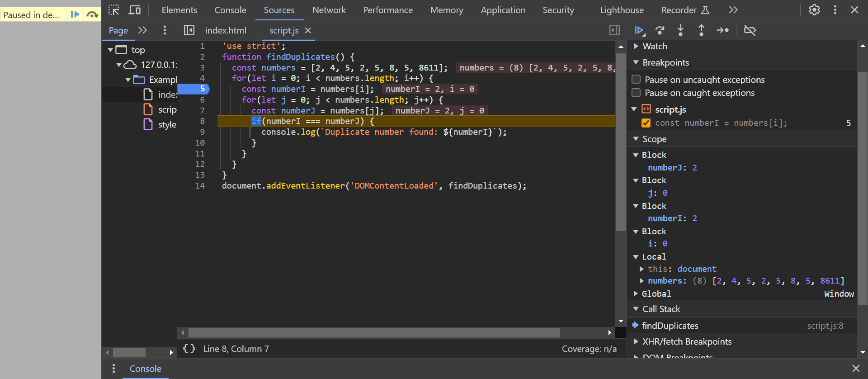Click the Step out of function icon

701,30
